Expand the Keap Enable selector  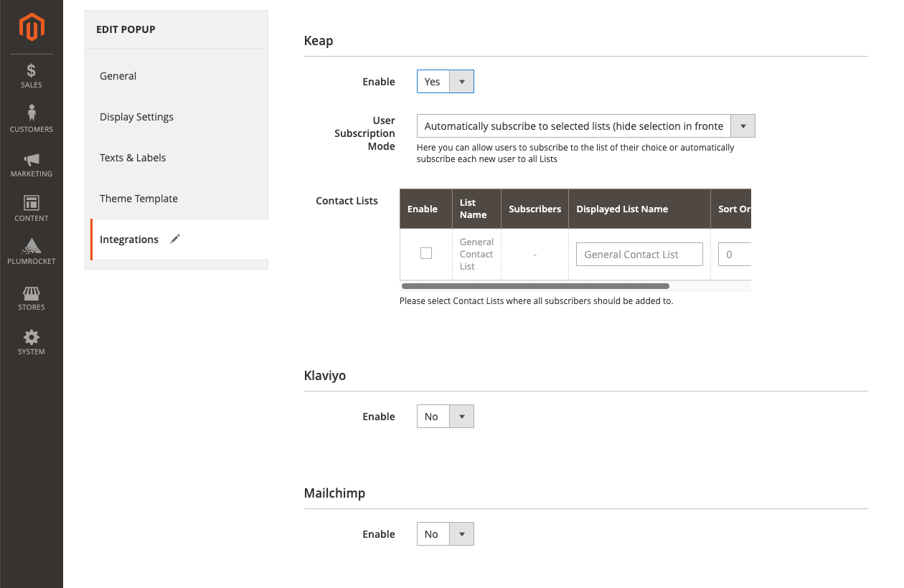[x=462, y=81]
